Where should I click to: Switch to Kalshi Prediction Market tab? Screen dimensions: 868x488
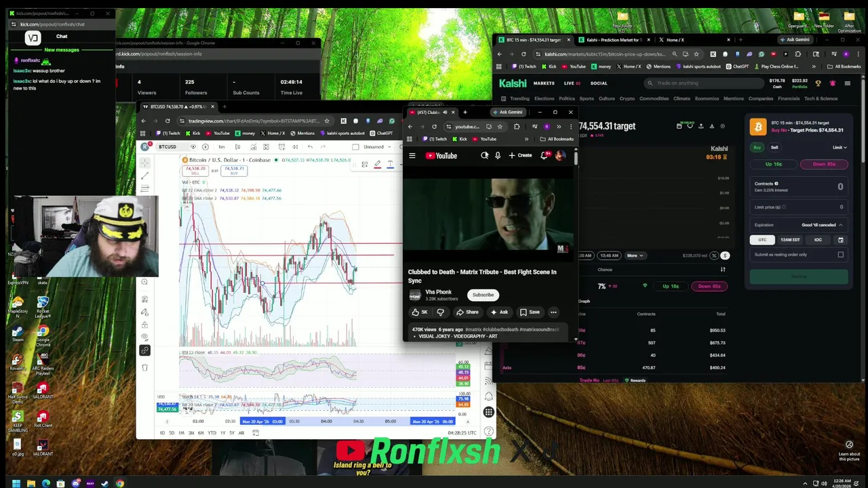[x=614, y=40]
